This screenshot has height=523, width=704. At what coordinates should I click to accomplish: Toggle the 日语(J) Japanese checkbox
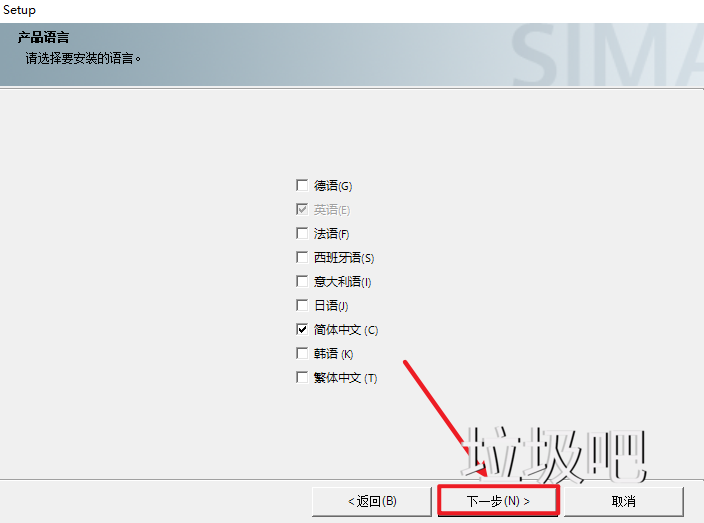302,305
